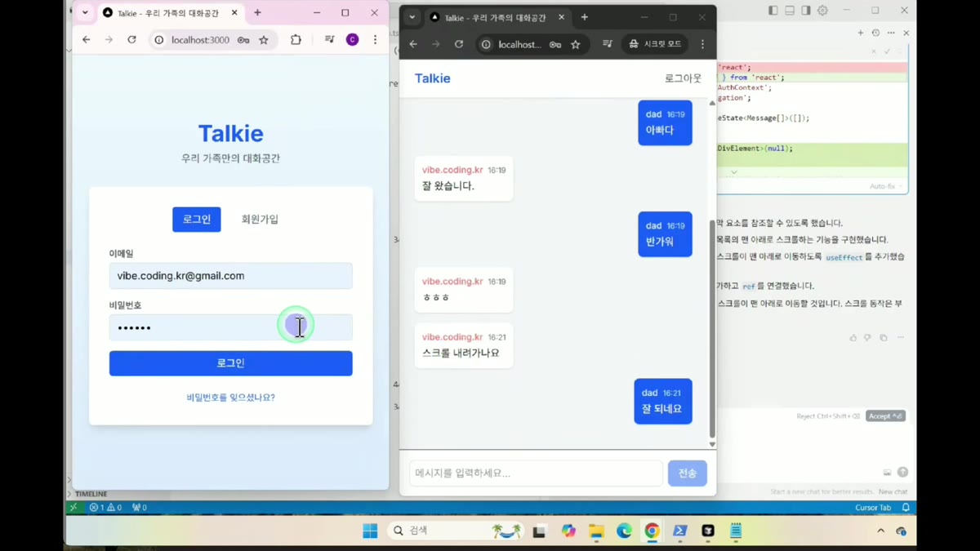The height and width of the screenshot is (551, 980).
Task: Switch to the 회원가입 tab
Action: click(260, 219)
